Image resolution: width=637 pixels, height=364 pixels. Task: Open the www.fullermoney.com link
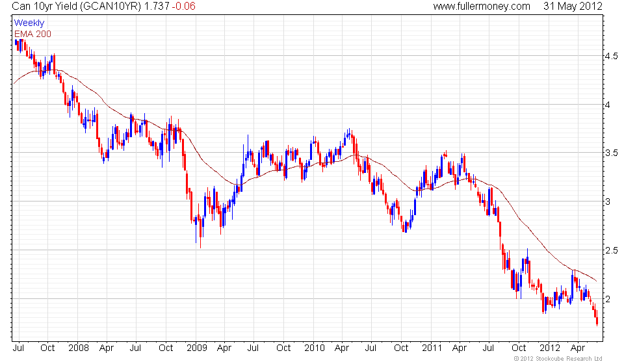tap(482, 6)
